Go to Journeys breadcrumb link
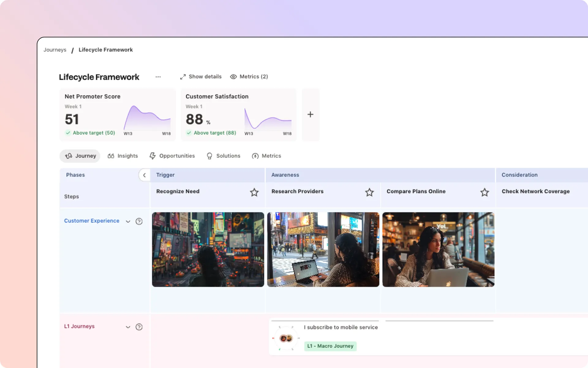 coord(55,50)
